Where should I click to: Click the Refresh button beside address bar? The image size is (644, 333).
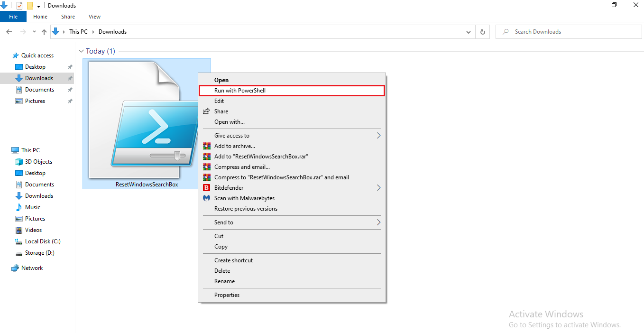tap(482, 32)
